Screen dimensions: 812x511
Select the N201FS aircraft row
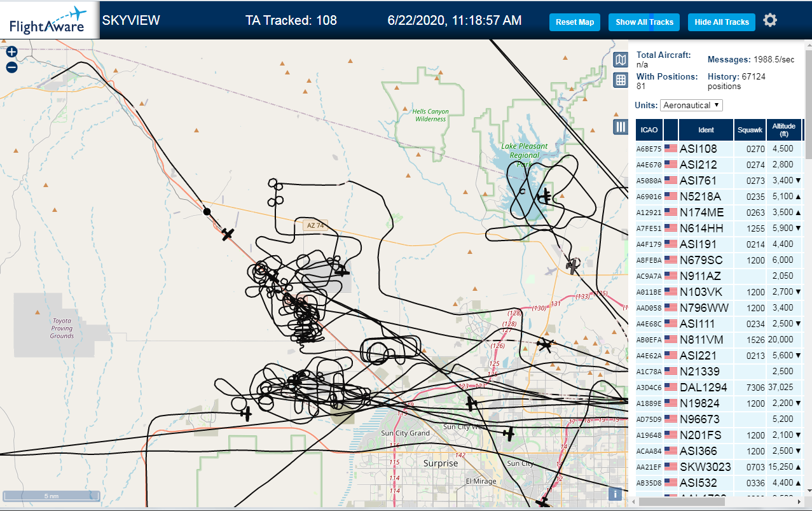click(x=719, y=435)
